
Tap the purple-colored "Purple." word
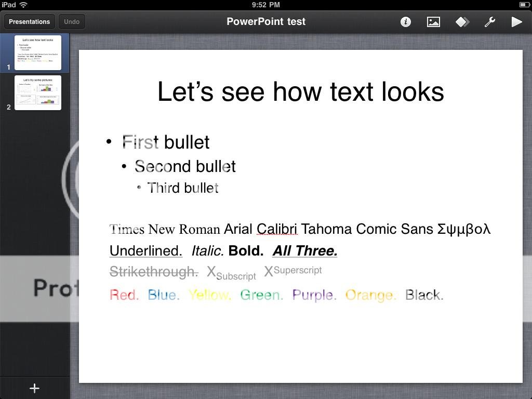[x=314, y=295]
